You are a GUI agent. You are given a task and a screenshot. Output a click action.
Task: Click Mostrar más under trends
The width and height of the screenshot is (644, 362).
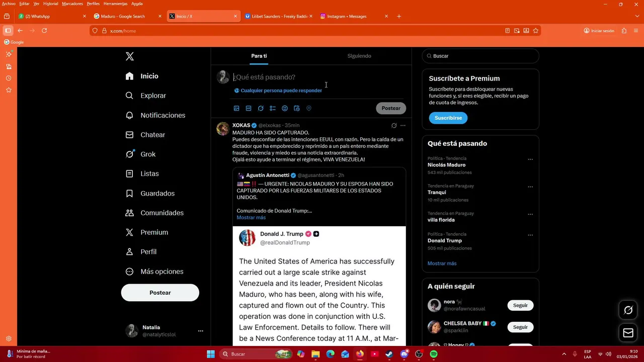442,263
